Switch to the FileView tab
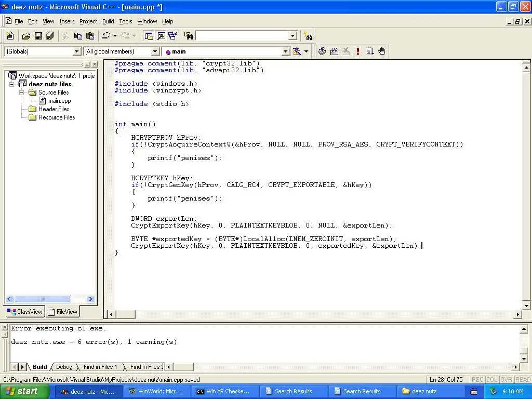This screenshot has height=399, width=532. point(63,312)
